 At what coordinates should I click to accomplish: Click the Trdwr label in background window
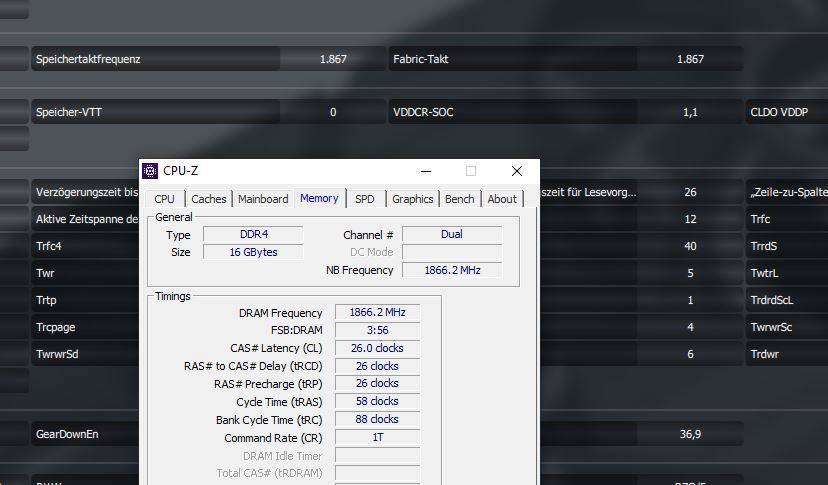[x=765, y=354]
